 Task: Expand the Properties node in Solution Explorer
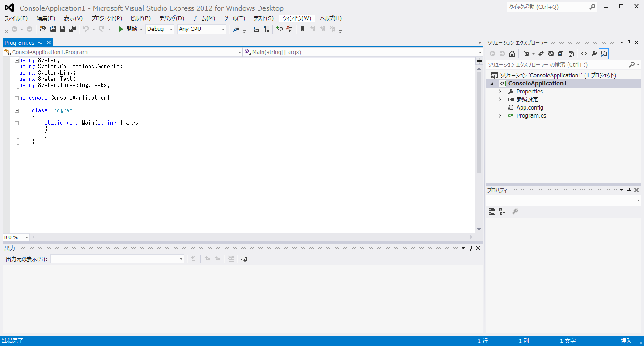[500, 92]
